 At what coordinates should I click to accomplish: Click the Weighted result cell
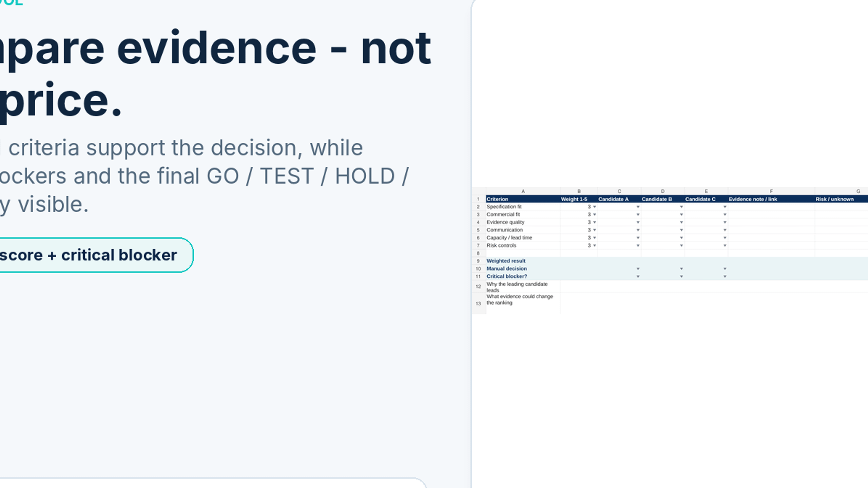point(523,261)
